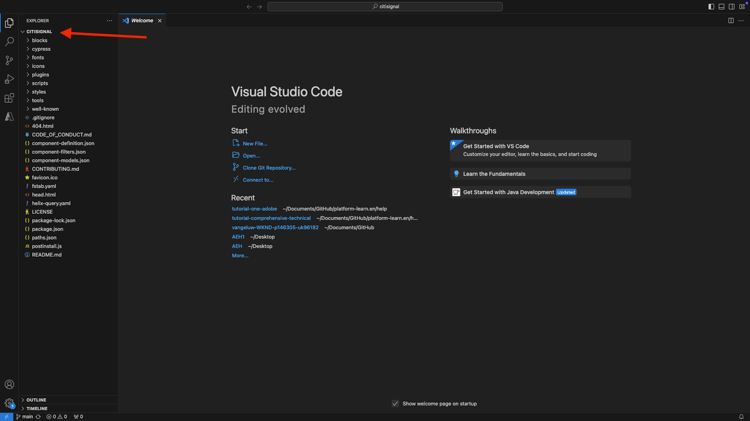Toggle bottom panel layout icon
The image size is (750, 421).
click(x=721, y=7)
